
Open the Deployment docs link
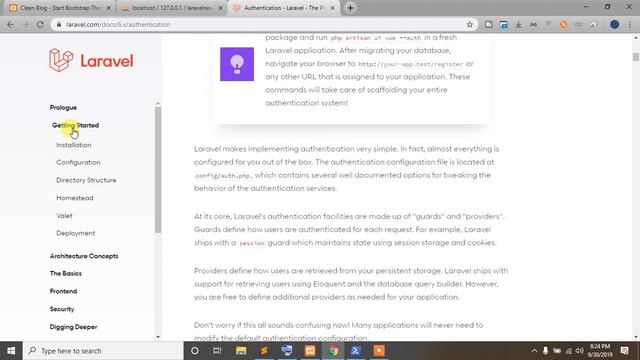click(x=76, y=233)
